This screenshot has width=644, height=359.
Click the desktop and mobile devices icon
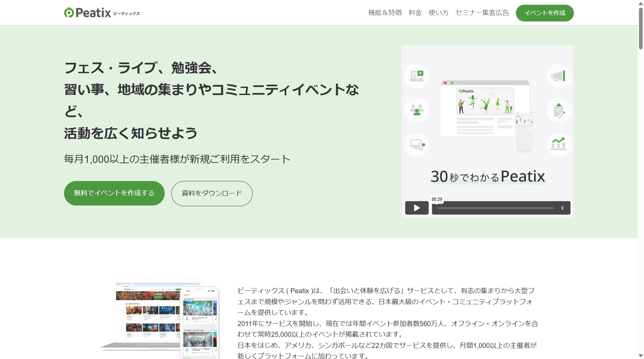coord(417,144)
